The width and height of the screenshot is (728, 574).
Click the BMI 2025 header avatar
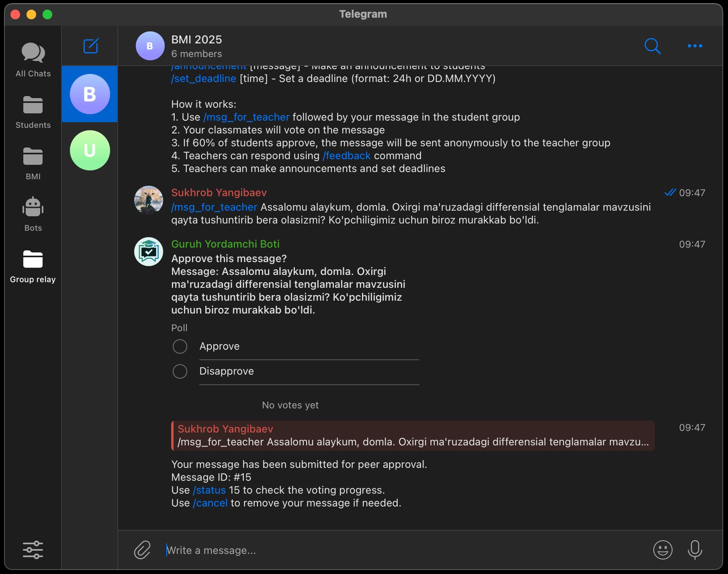point(150,46)
